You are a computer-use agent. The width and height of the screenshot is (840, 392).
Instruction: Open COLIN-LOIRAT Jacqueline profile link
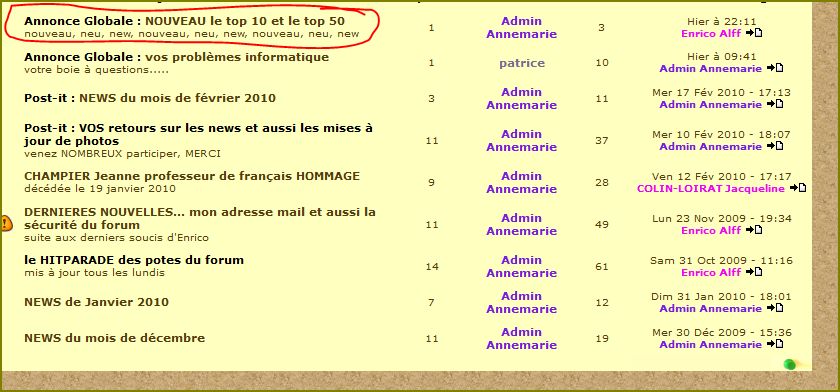tap(710, 189)
